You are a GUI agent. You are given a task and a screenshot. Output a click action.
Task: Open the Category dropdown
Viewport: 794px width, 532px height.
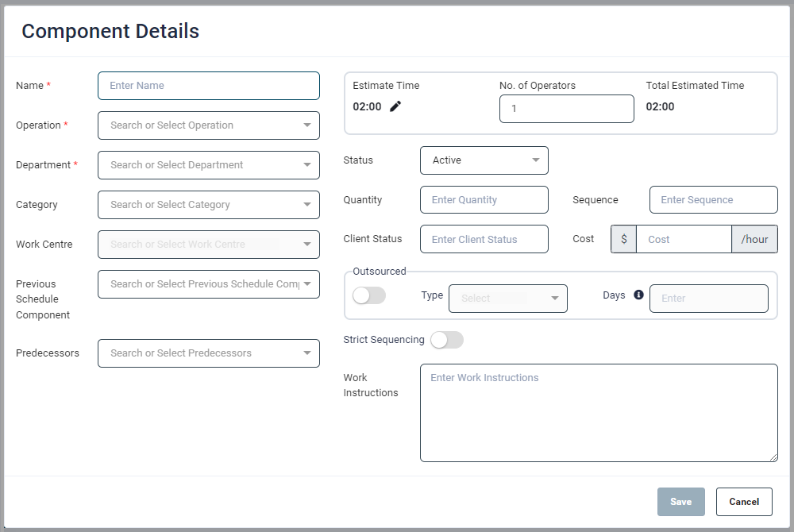coord(209,205)
